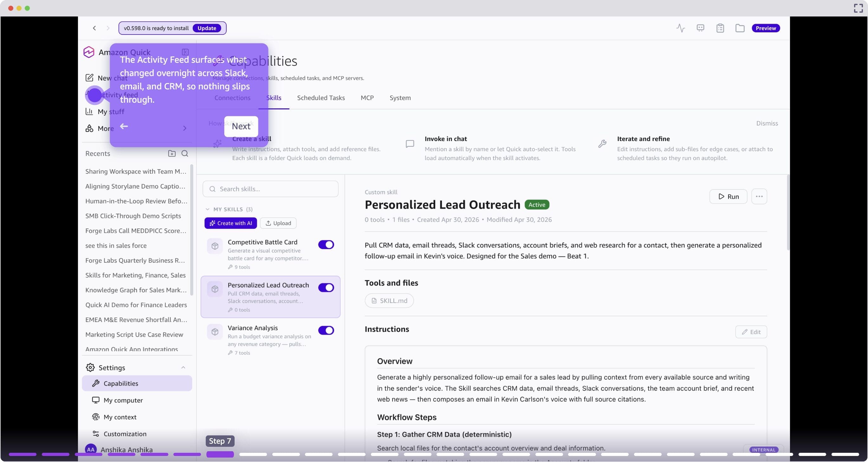Image resolution: width=868 pixels, height=462 pixels.
Task: Click Create with AI button
Action: coord(230,223)
